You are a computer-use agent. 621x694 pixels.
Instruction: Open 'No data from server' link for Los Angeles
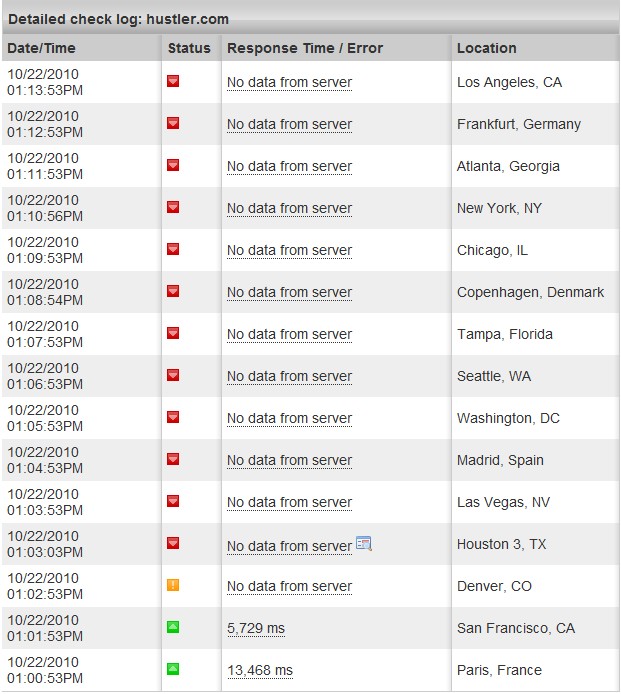[x=289, y=82]
